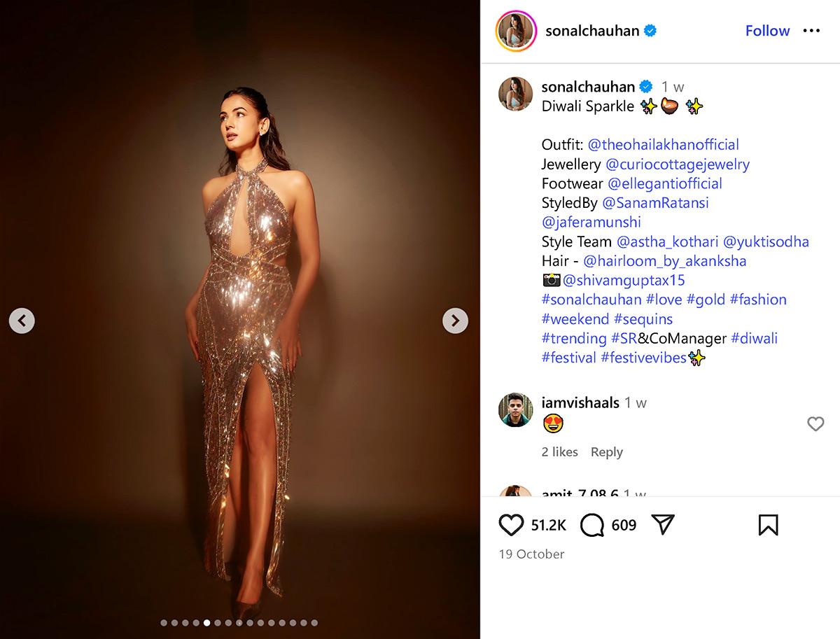Jump to the last carousel dot indicator
Viewport: 840px width, 639px height.
click(x=314, y=622)
